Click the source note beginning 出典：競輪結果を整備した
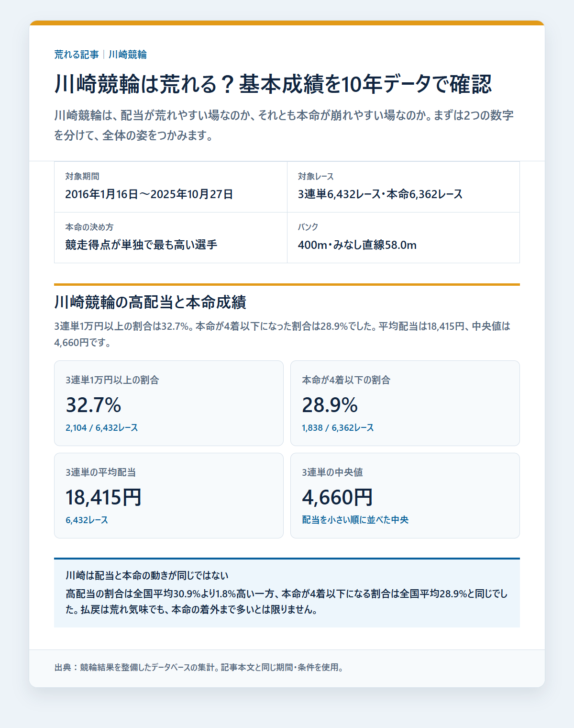 [x=199, y=667]
